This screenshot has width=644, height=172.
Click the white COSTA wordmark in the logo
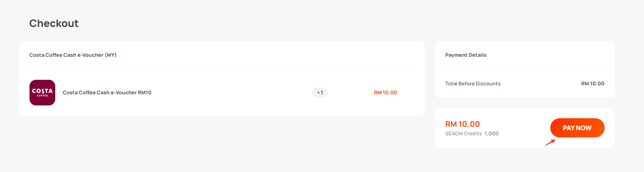pyautogui.click(x=42, y=91)
